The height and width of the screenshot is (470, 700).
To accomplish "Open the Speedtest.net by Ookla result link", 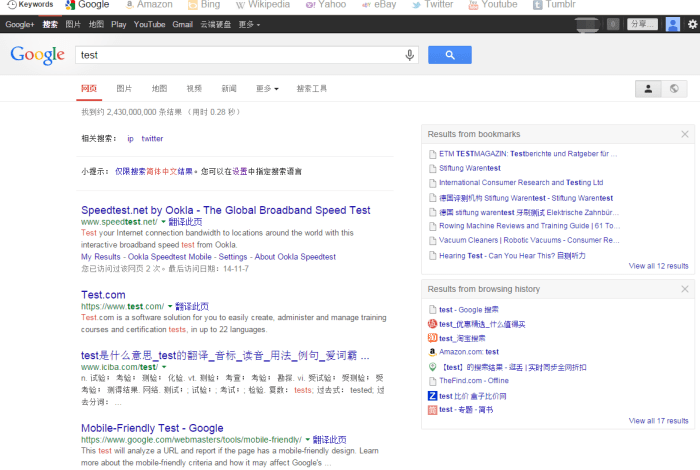I will 225,210.
